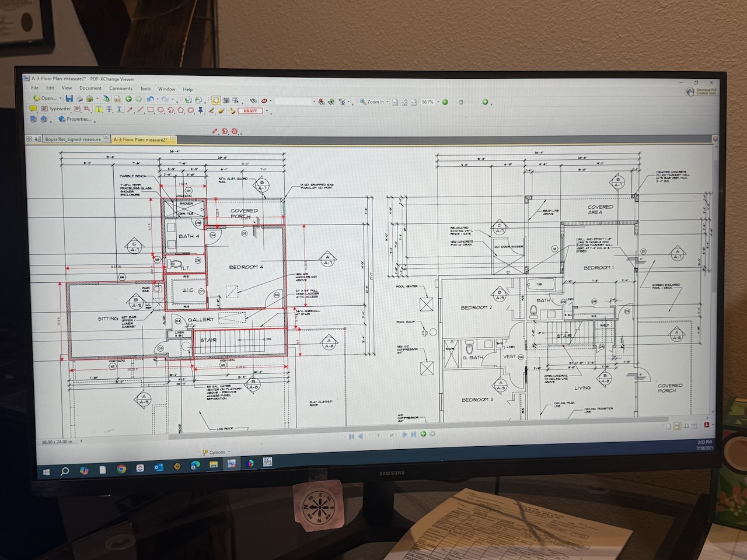Open the Tools menu
This screenshot has height=560, width=747.
(145, 89)
